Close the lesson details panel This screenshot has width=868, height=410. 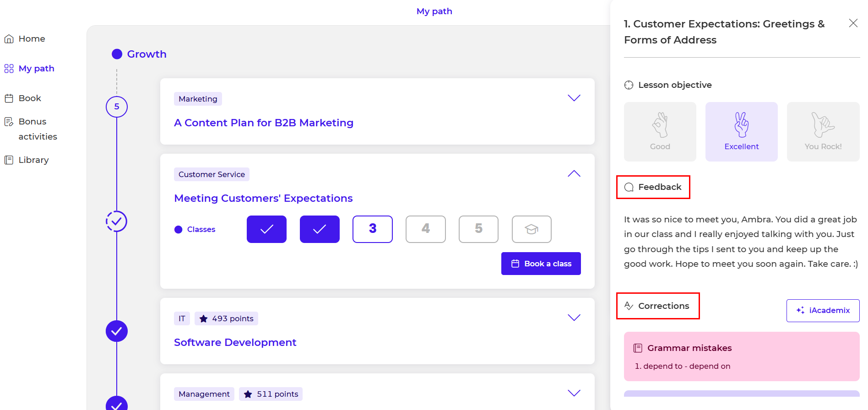coord(853,23)
